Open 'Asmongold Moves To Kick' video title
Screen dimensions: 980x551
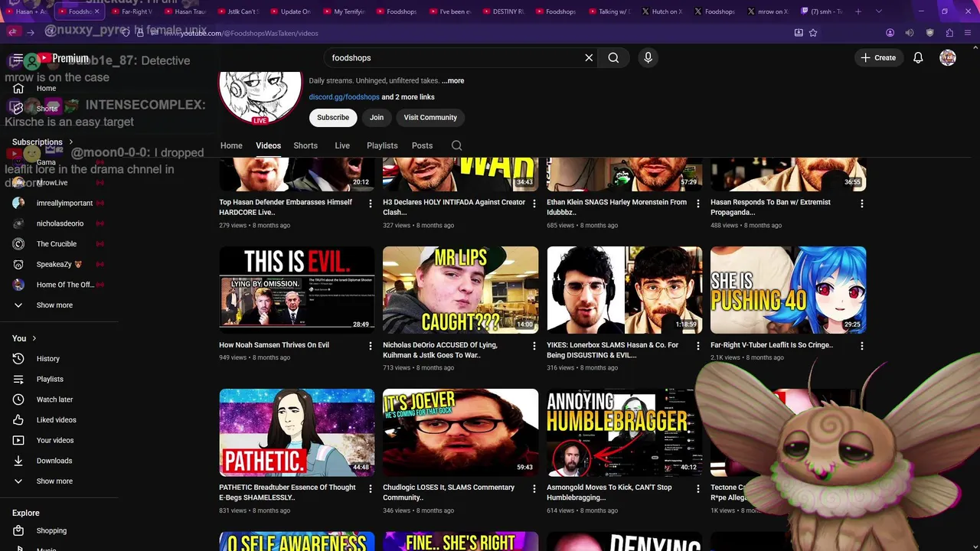click(x=609, y=492)
